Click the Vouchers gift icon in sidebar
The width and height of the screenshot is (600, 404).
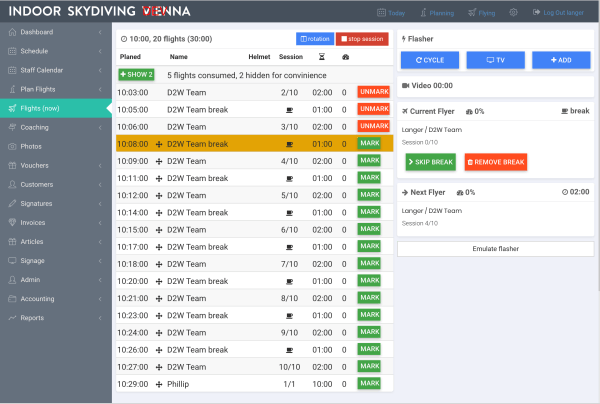pyautogui.click(x=12, y=166)
